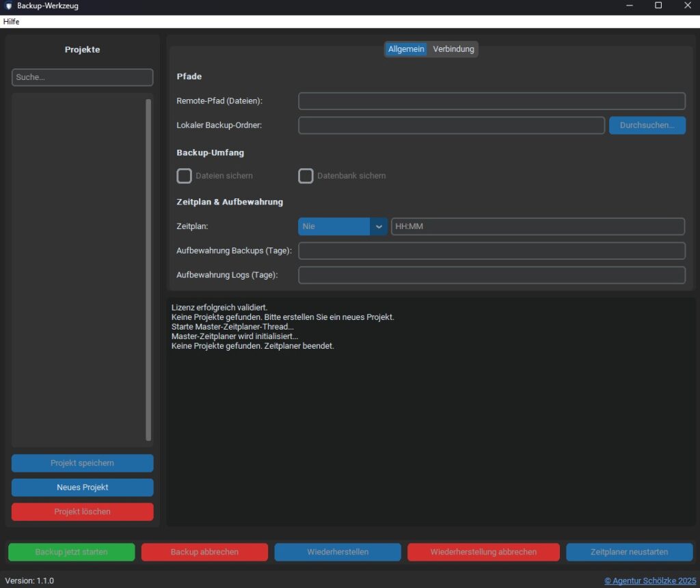Screen dimensions: 700x588
Task: Open the Zeitplan dropdown showing Nie
Action: tap(342, 226)
